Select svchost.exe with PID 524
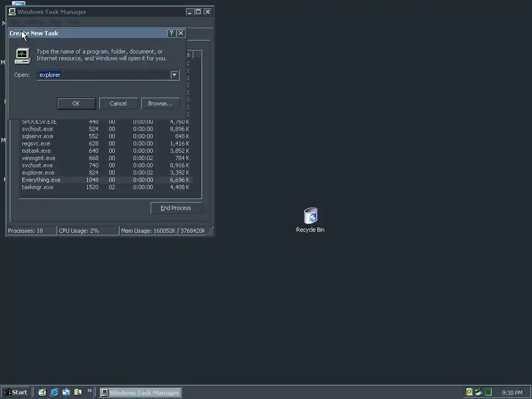Screen dimensions: 532x399 pos(106,129)
